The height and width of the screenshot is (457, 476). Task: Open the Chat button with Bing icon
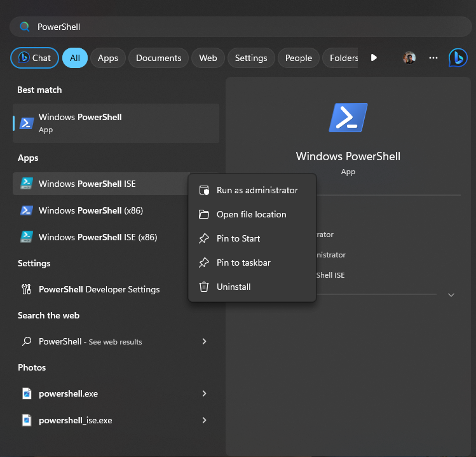tap(35, 58)
